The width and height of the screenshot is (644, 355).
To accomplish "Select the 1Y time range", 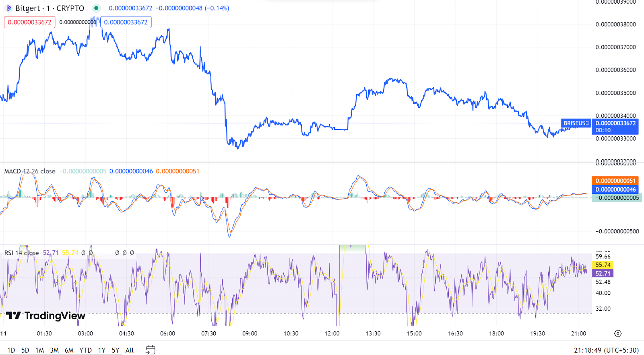I will [x=102, y=350].
